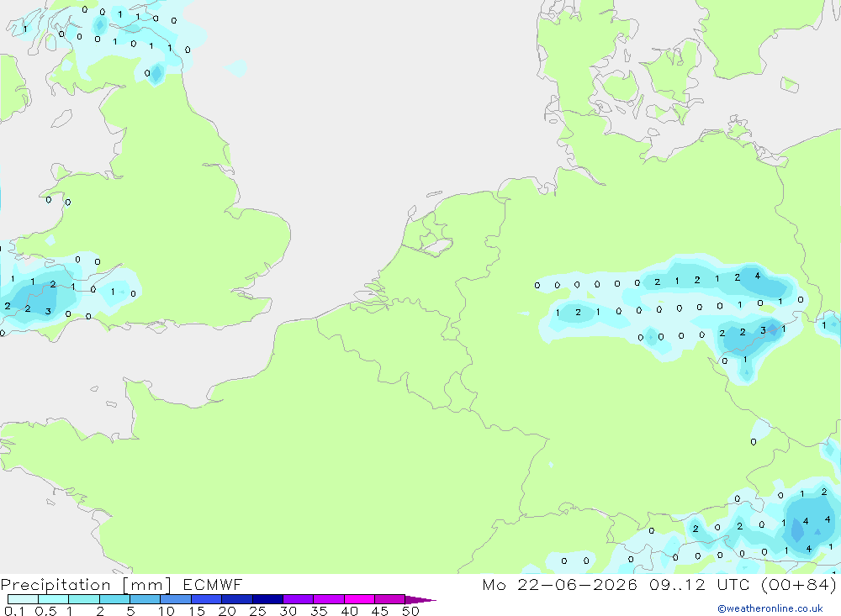
Task: Click the '0.1' legend scale label
Action: click(x=14, y=611)
